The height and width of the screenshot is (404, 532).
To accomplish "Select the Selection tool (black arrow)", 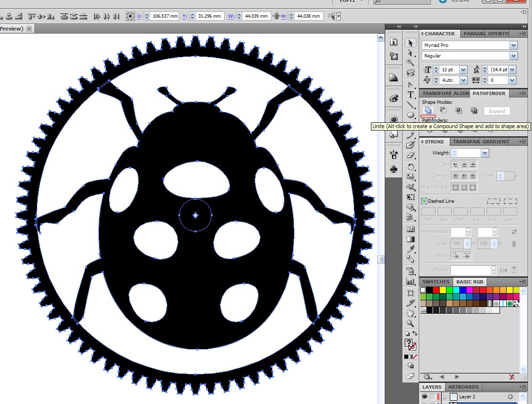I will pos(411,43).
